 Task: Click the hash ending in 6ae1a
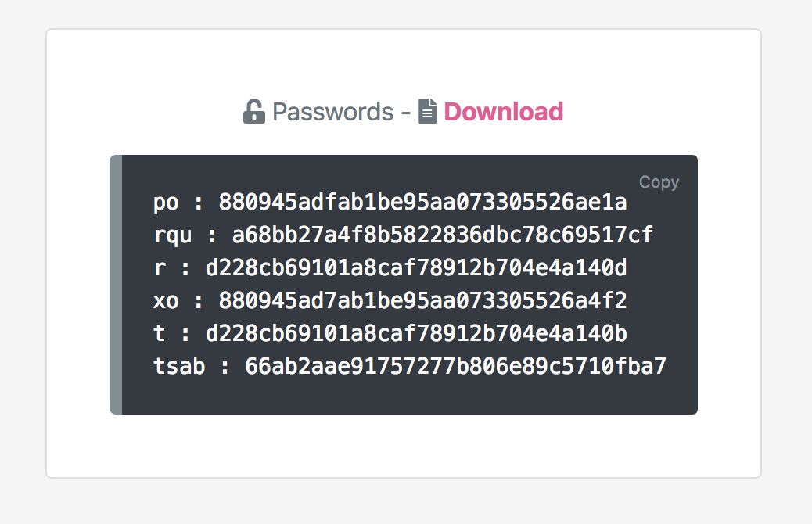(422, 202)
